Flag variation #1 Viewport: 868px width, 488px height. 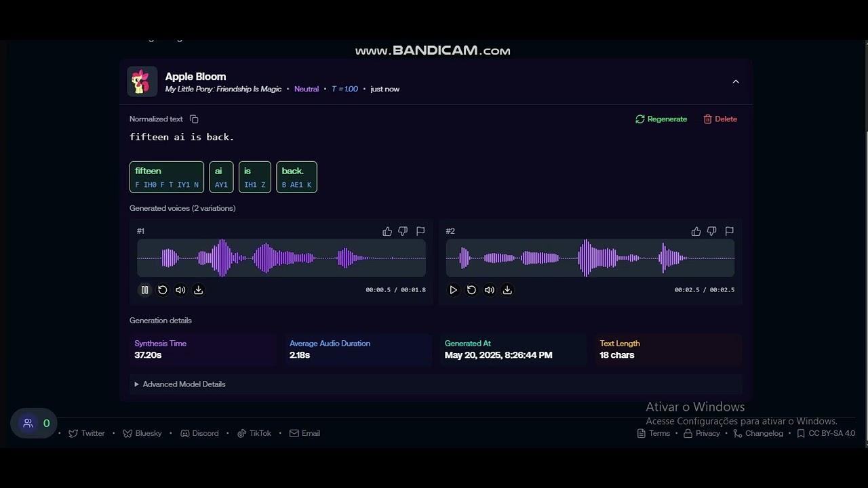420,231
